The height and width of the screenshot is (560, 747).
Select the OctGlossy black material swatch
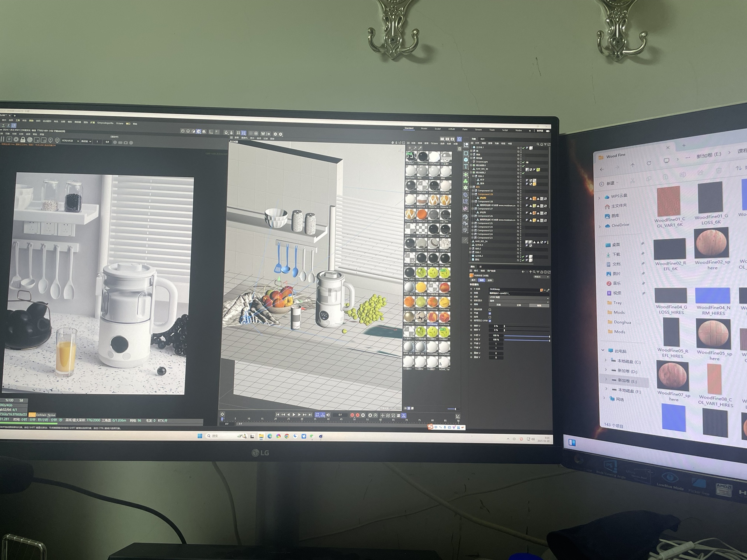(423, 157)
